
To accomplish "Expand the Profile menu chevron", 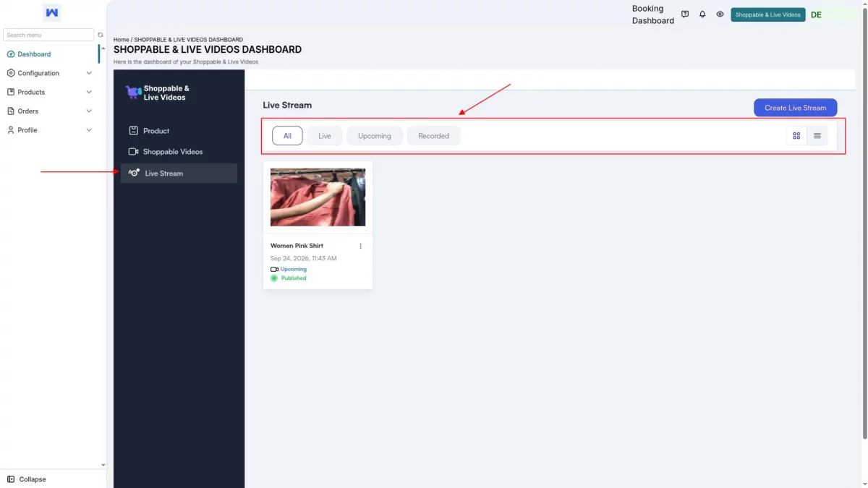I will tap(89, 130).
